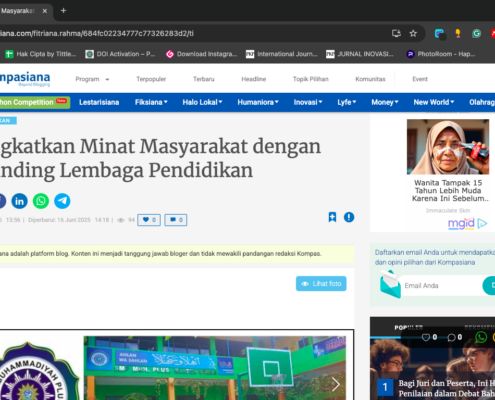Screen dimensions: 495x400
Task: Open the Topik Pilihan menu item
Action: pos(311,79)
